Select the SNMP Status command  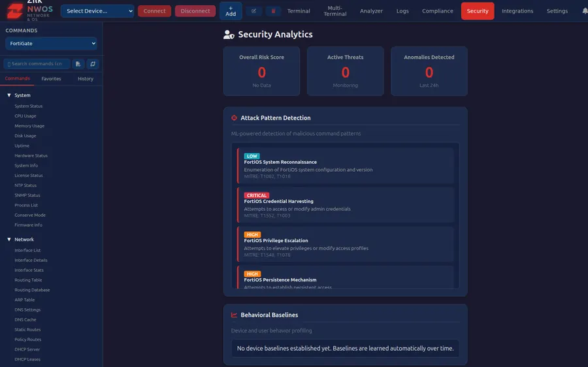click(27, 195)
